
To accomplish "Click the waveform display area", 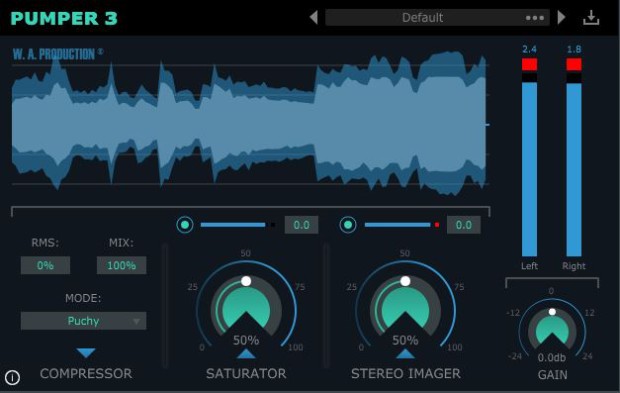I will click(x=251, y=123).
